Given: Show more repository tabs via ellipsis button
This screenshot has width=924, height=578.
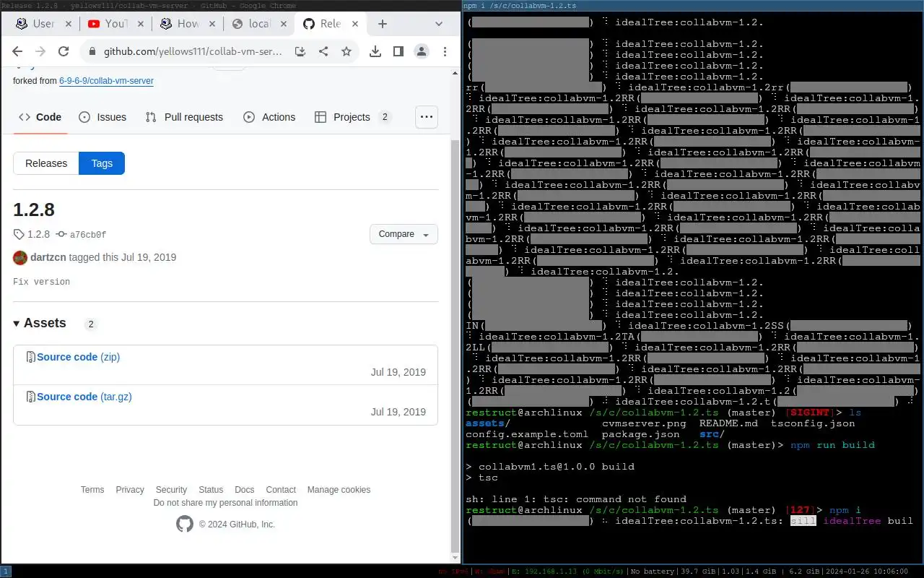Looking at the screenshot, I should [427, 117].
